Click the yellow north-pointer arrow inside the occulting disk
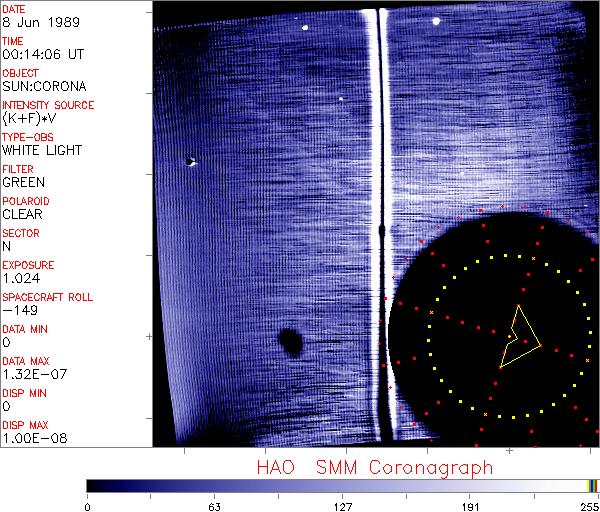The image size is (600, 512). click(x=519, y=338)
